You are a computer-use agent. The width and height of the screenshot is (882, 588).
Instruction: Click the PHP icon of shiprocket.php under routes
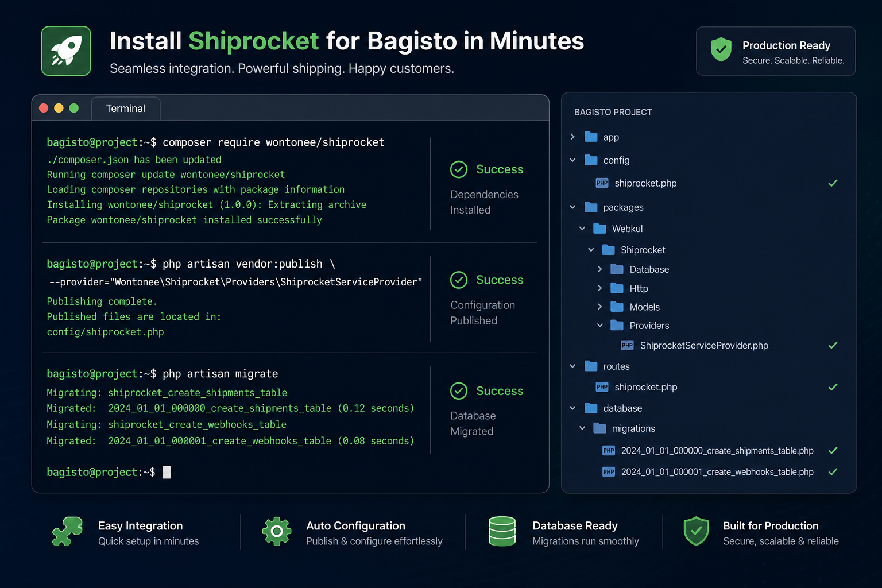click(602, 387)
